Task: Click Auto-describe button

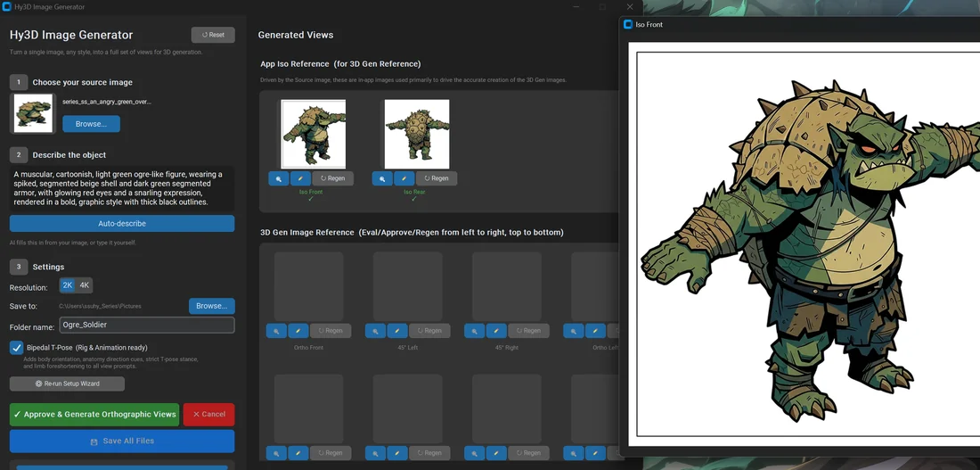Action: [x=122, y=224]
